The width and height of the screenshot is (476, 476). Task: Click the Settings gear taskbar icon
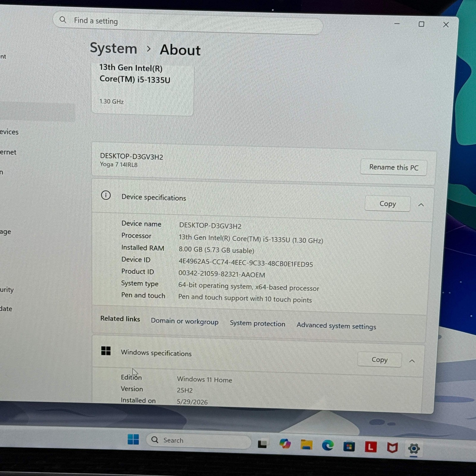point(414,448)
